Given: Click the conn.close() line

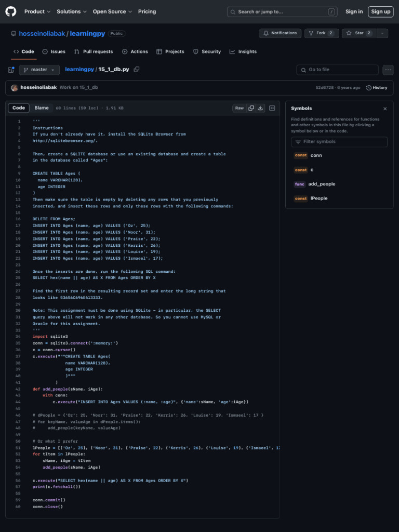Looking at the screenshot, I should pyautogui.click(x=47, y=507).
